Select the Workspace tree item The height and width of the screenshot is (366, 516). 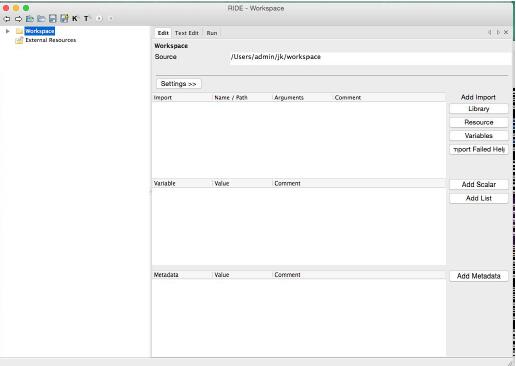pyautogui.click(x=40, y=31)
